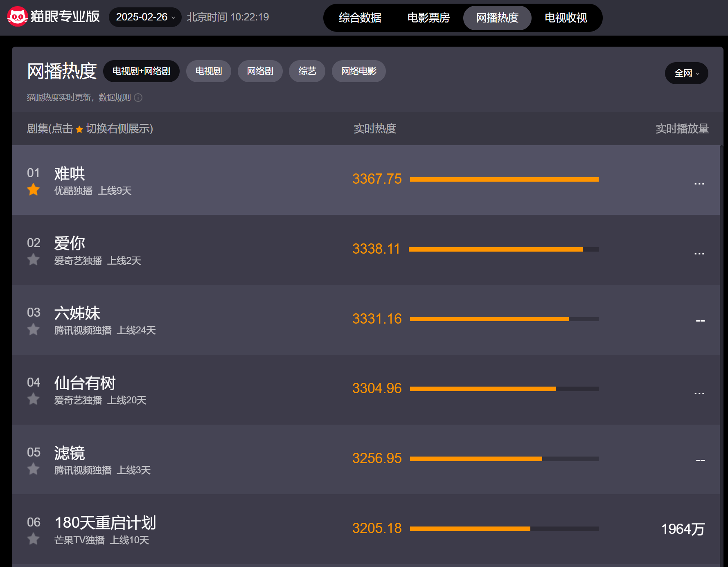Click the 实时热度 column header

pos(375,128)
